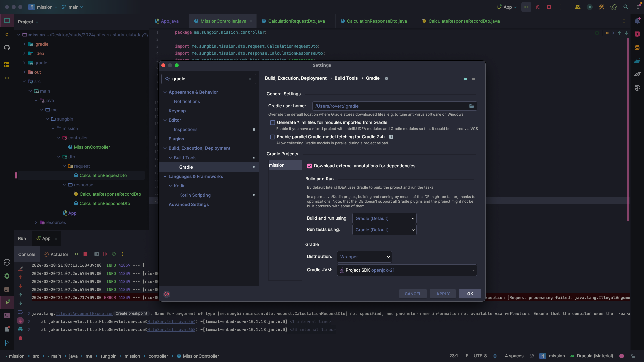Open the Gradle JVM dropdown
Image resolution: width=644 pixels, height=362 pixels.
(407, 270)
